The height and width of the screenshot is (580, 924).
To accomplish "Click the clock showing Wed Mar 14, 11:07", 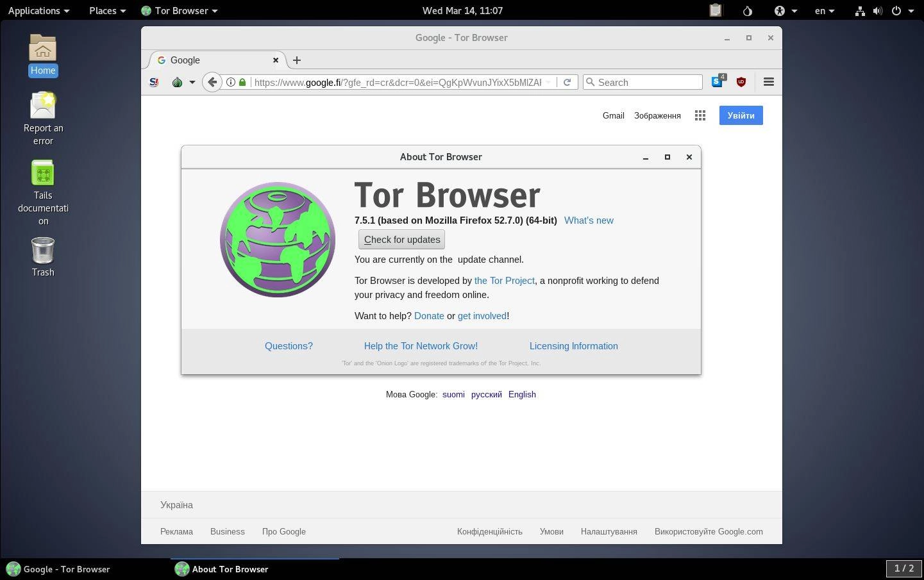I will (462, 10).
